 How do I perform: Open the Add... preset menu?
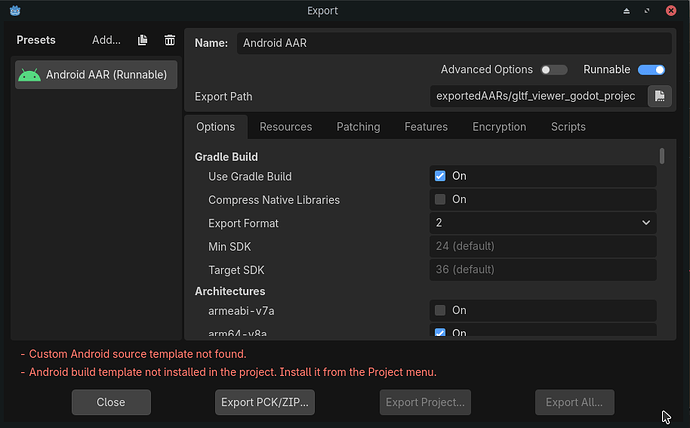[x=106, y=40]
